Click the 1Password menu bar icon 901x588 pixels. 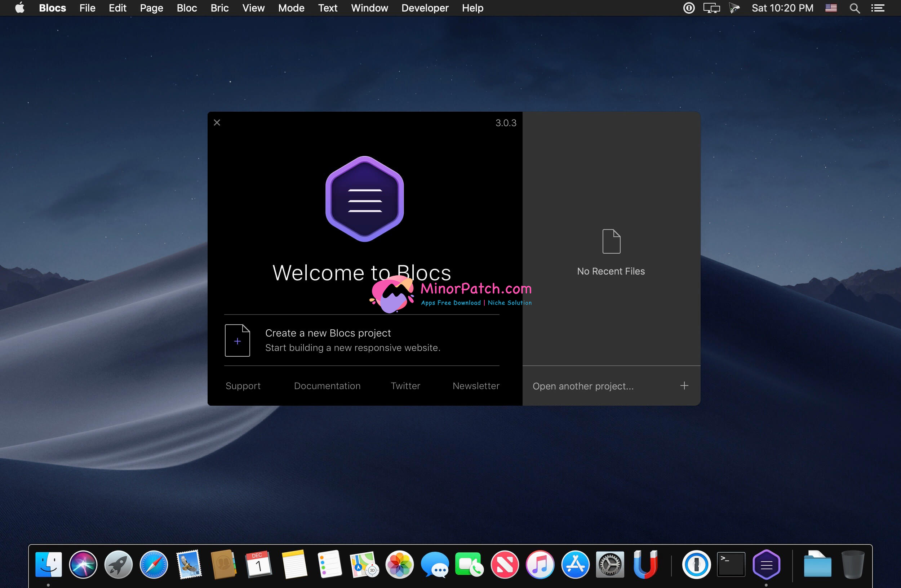click(x=689, y=8)
